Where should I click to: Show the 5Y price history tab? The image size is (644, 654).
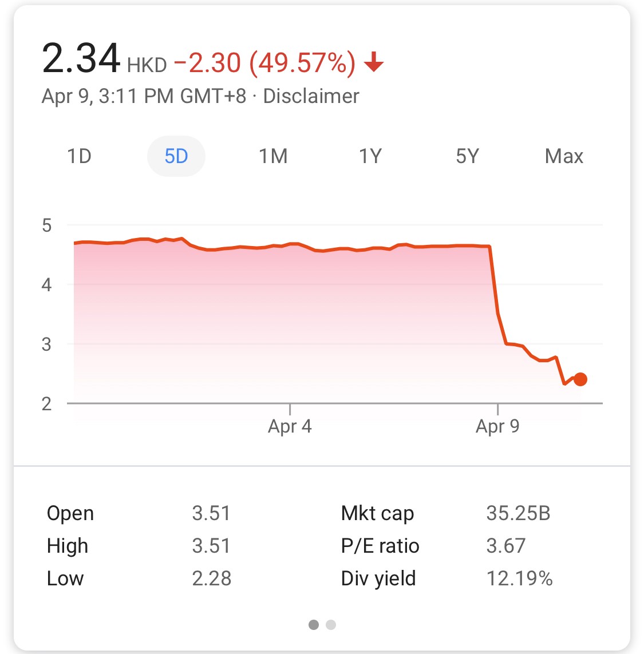click(467, 156)
